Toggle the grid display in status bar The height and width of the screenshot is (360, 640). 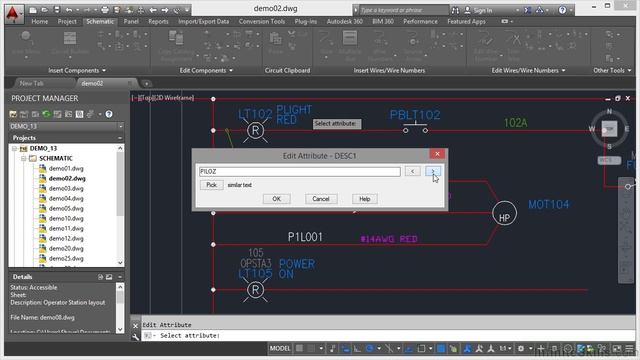300,349
